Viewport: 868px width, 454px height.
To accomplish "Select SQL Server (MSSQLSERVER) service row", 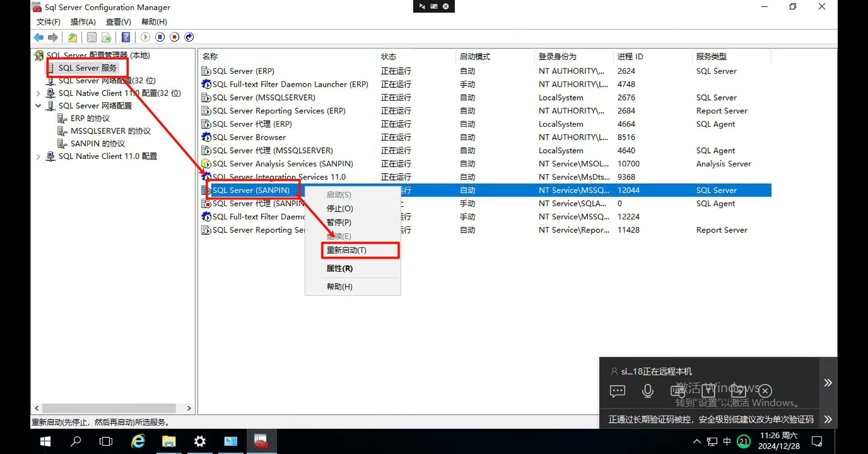I will (x=486, y=98).
